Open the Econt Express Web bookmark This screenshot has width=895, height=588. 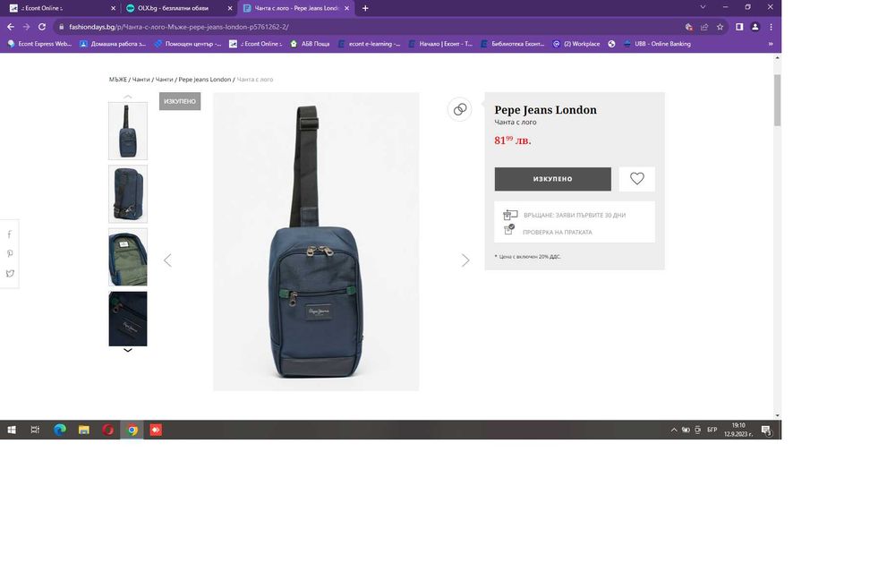click(39, 44)
